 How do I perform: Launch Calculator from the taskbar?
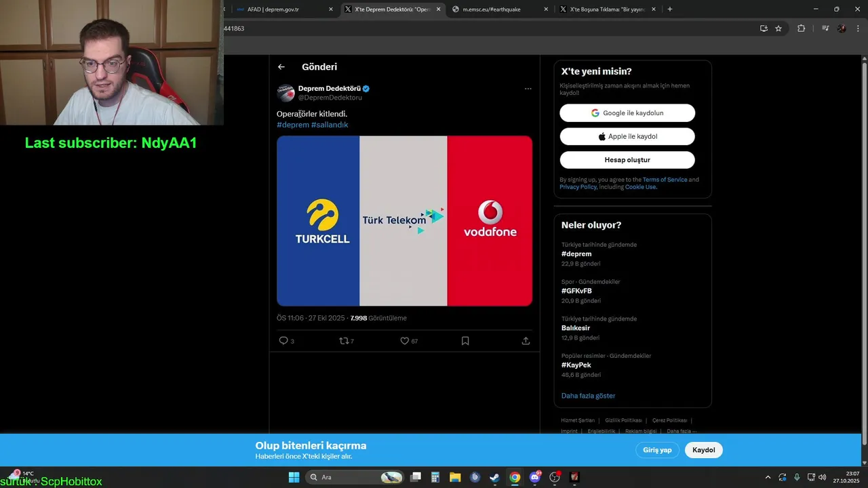point(435,477)
